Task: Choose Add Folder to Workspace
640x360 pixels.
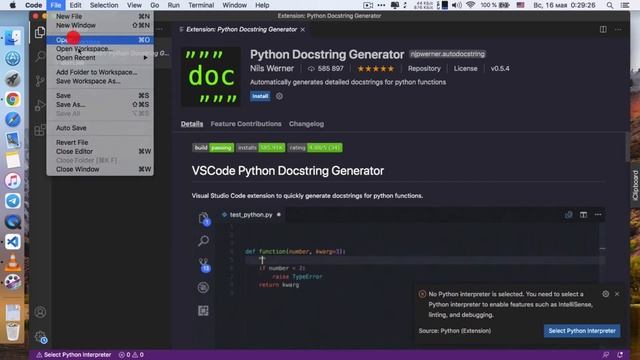Action: 100,72
